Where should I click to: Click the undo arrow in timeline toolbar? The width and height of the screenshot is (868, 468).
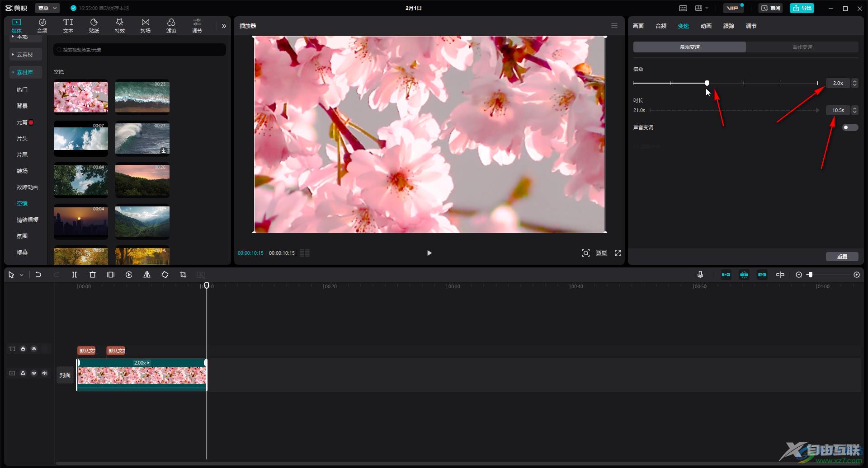click(x=38, y=275)
